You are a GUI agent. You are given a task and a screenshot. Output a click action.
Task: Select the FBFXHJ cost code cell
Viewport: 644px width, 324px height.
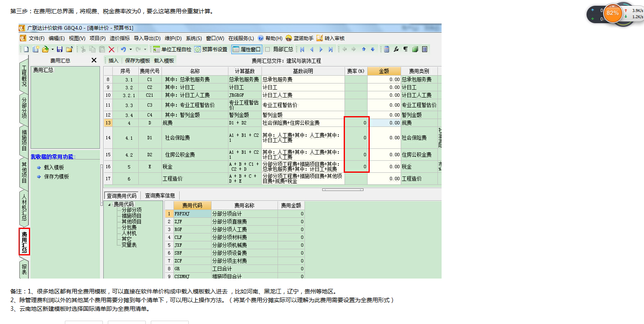(192, 214)
